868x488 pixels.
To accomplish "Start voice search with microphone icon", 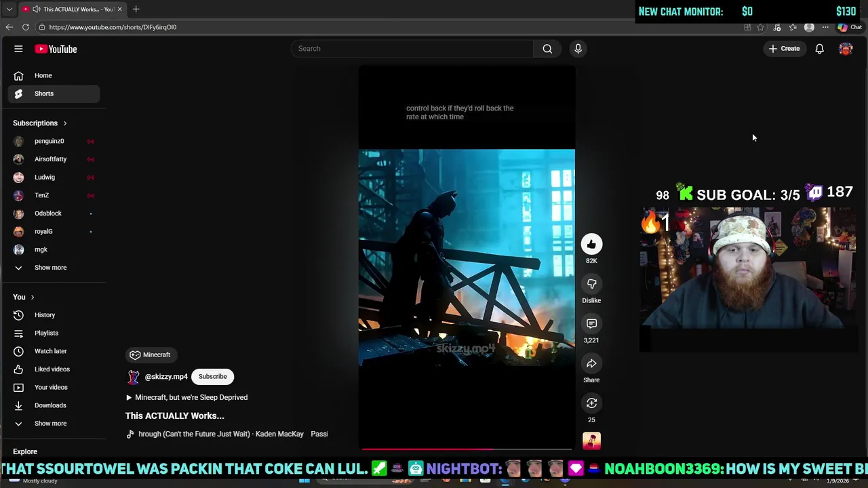I will coord(578,49).
